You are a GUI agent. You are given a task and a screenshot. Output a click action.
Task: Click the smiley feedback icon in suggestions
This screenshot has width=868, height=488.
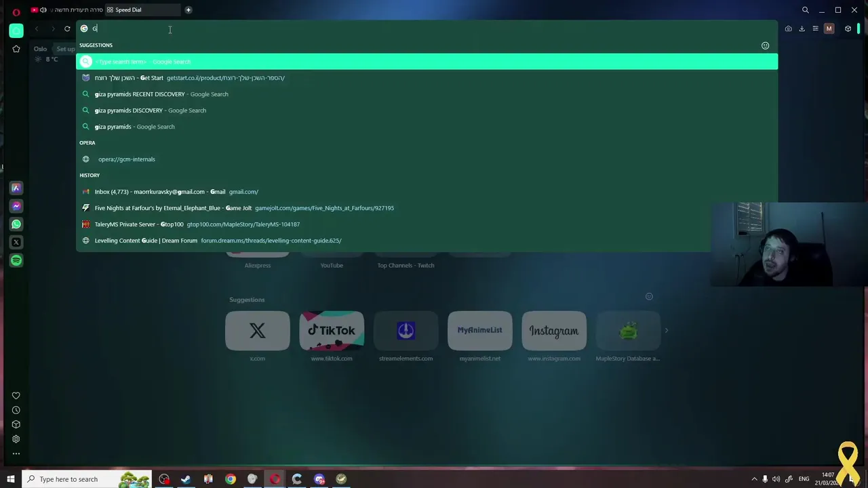(x=765, y=45)
